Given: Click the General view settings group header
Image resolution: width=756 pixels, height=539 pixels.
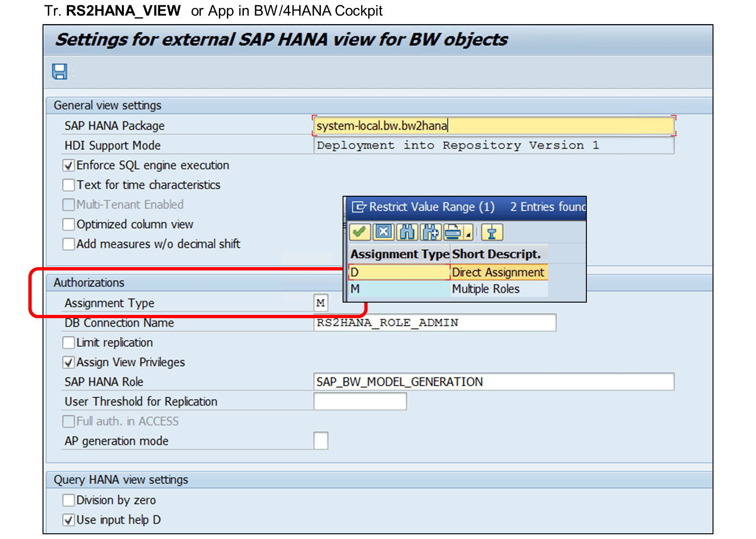Looking at the screenshot, I should 108,105.
